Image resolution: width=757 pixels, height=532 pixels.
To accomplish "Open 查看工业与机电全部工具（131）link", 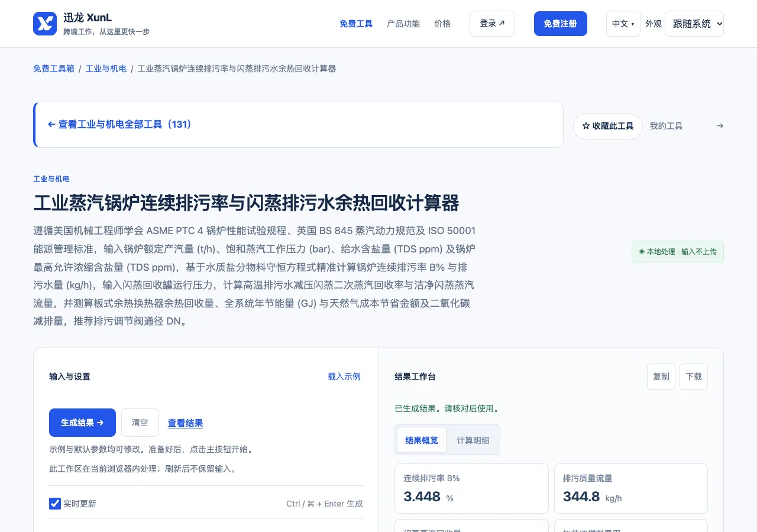I will click(120, 124).
